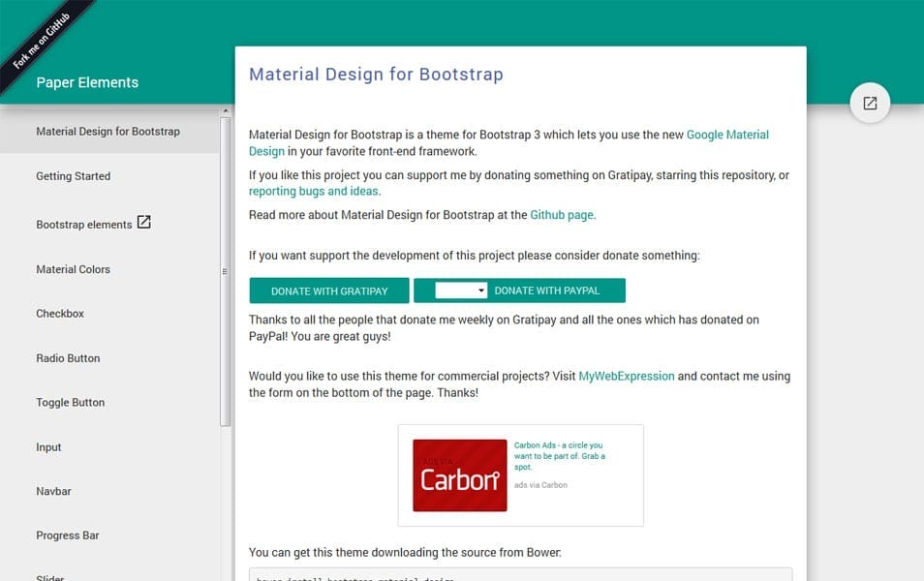The width and height of the screenshot is (924, 581).
Task: Open the external link icon beside Bootstrap elements
Action: tap(143, 222)
